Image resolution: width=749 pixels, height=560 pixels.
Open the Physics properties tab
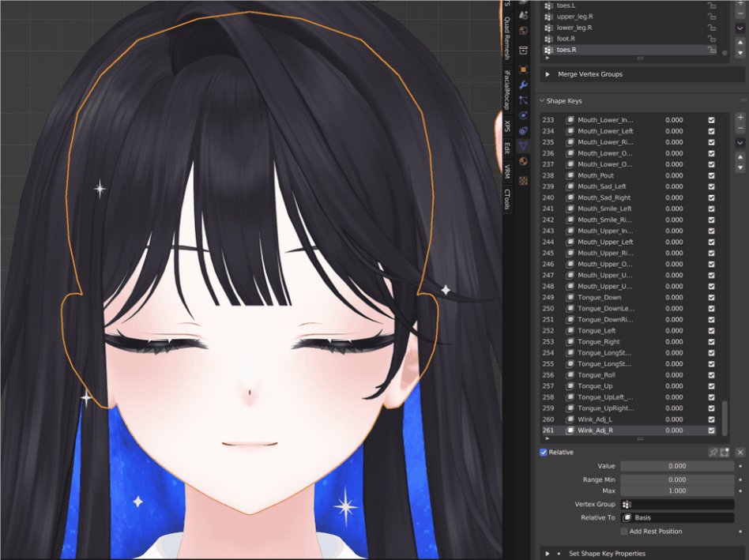(523, 115)
